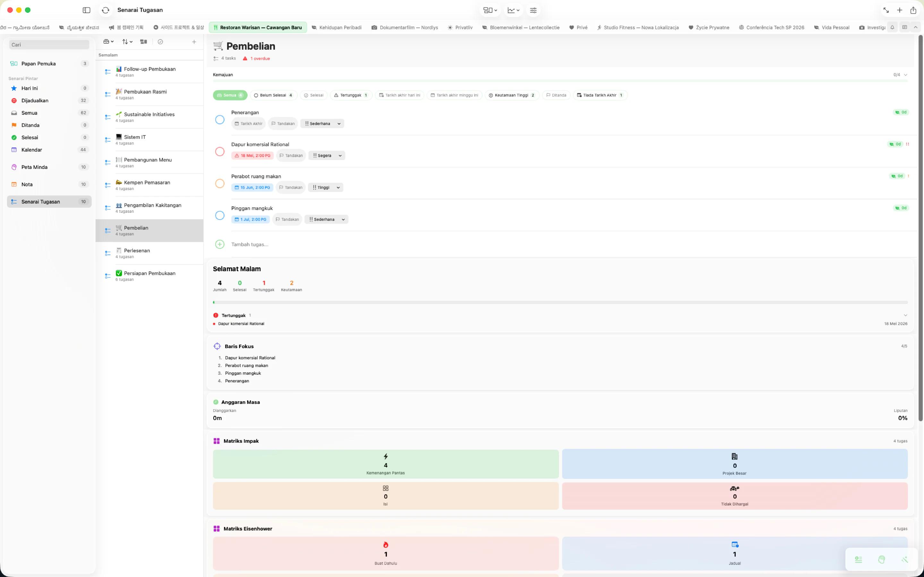This screenshot has width=924, height=577.
Task: Switch to Kehidupan Peribadi tab
Action: tap(336, 28)
